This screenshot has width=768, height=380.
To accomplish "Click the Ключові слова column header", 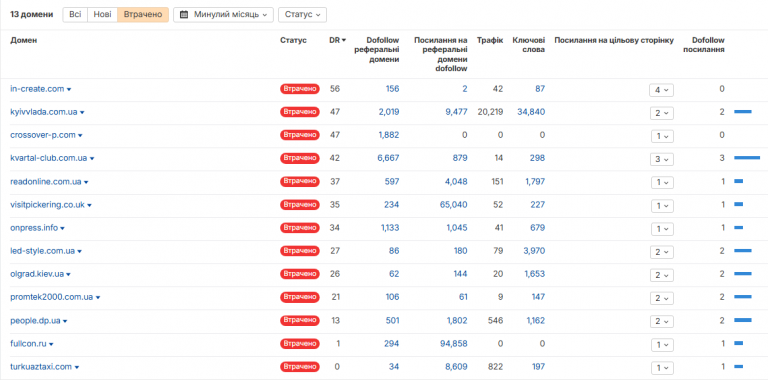I will [x=528, y=45].
